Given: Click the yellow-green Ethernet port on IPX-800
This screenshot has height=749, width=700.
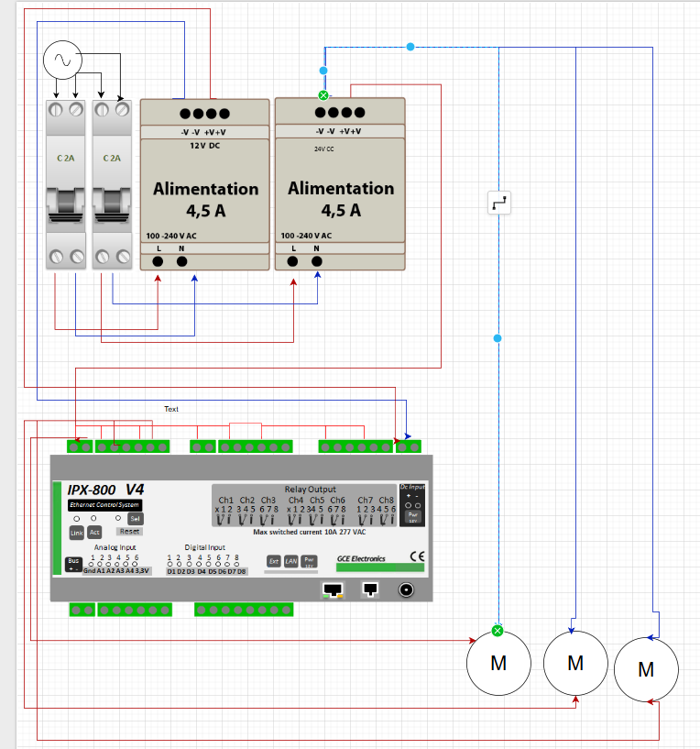Looking at the screenshot, I should (x=333, y=590).
